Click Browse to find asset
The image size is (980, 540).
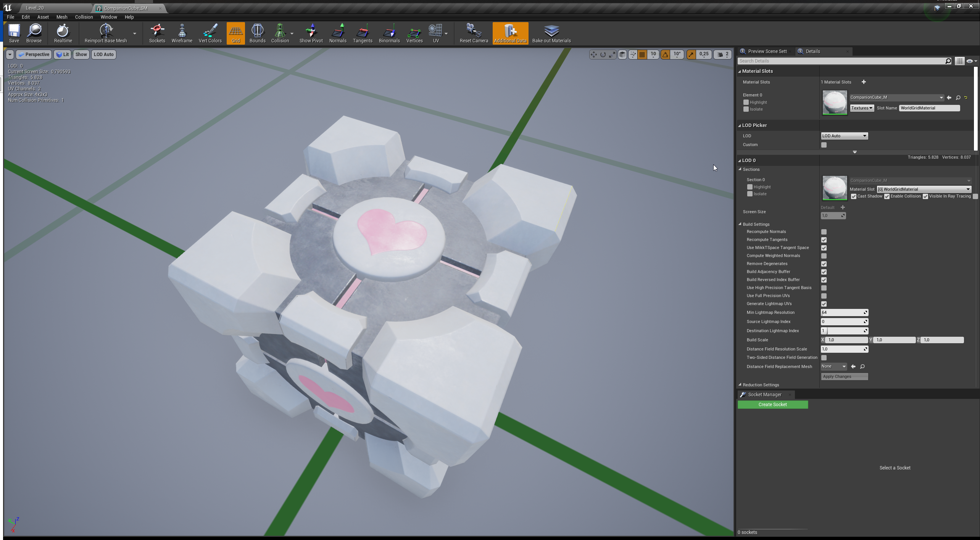pyautogui.click(x=34, y=33)
